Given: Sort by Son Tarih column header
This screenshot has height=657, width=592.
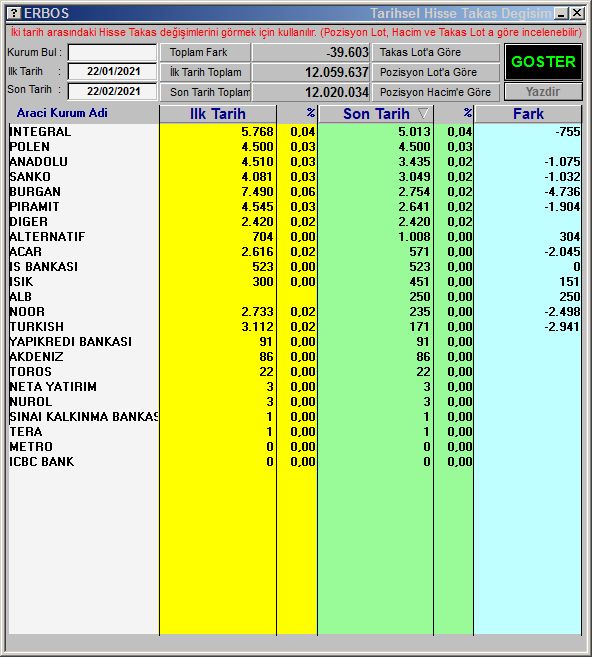Looking at the screenshot, I should click(375, 114).
